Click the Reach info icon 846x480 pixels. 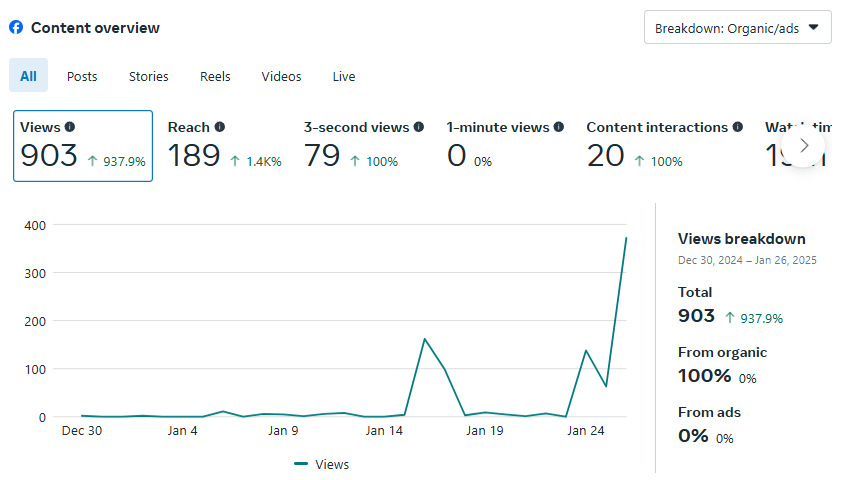220,127
